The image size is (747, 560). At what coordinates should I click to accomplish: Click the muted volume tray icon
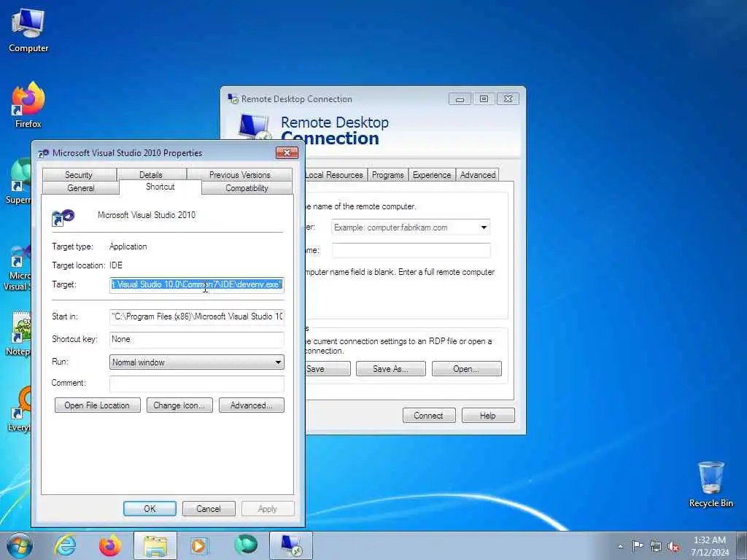pyautogui.click(x=673, y=546)
